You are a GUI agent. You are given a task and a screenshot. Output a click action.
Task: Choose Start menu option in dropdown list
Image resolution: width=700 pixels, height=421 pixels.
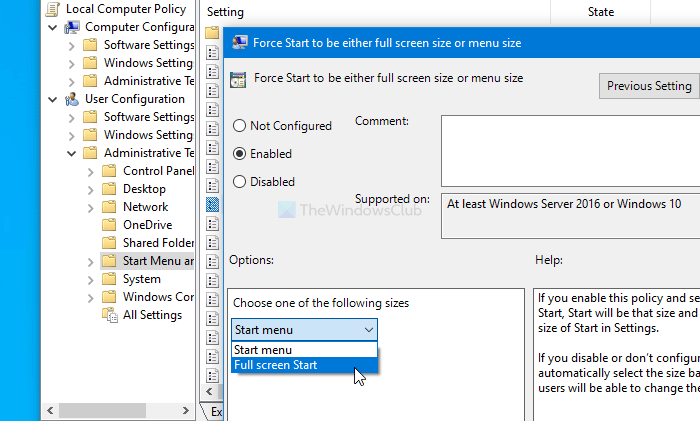[x=263, y=350]
